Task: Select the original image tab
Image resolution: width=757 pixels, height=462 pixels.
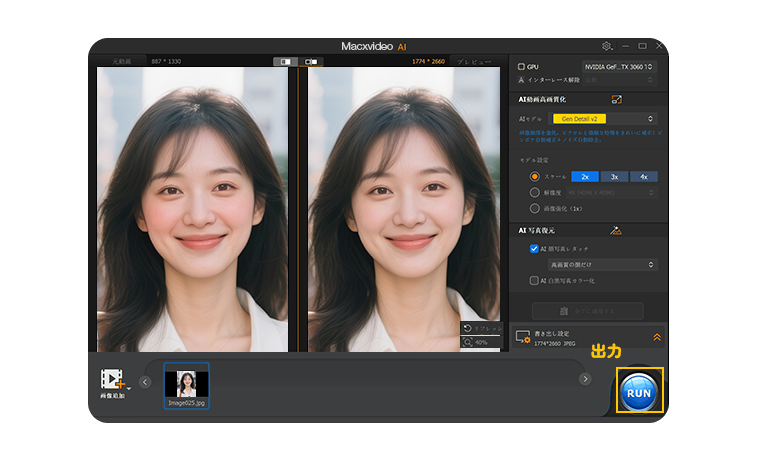Action: (x=122, y=62)
